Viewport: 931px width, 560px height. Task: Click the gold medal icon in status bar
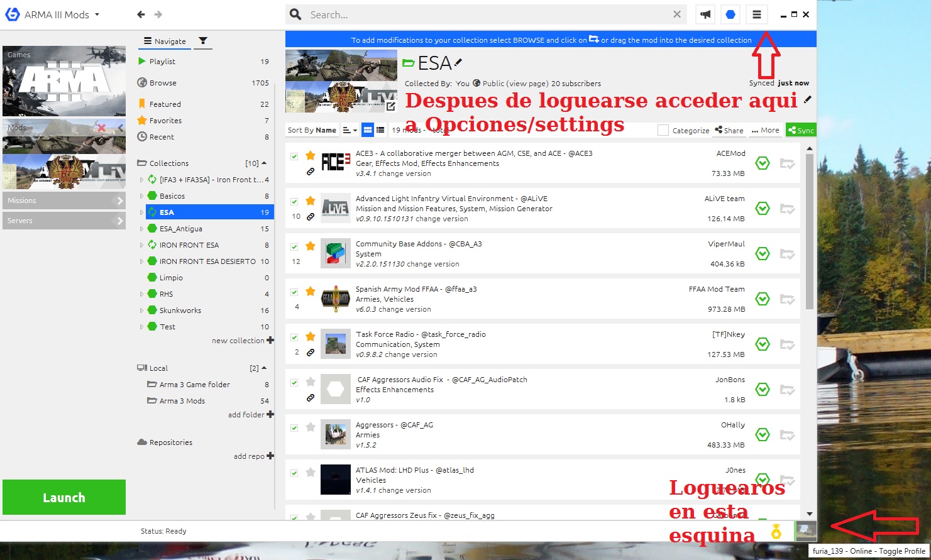coord(776,532)
